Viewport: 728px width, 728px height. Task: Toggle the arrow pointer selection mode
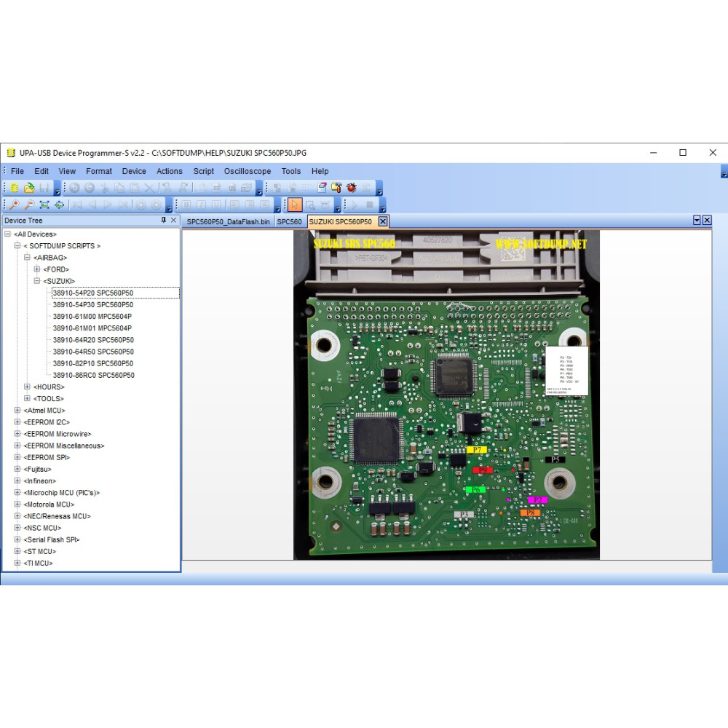[x=295, y=205]
